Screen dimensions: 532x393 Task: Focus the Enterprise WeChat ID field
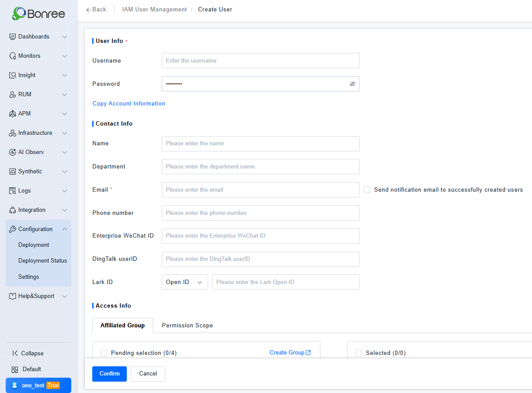click(261, 236)
